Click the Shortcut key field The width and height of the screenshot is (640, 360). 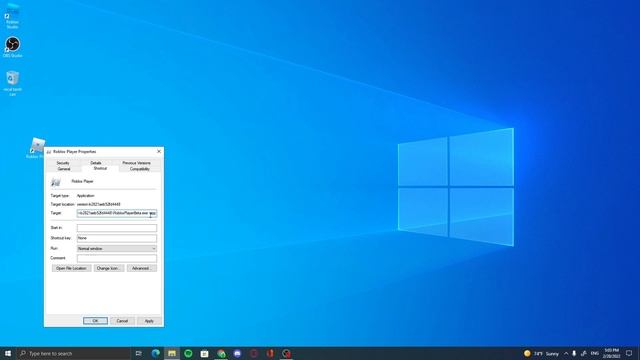point(117,238)
